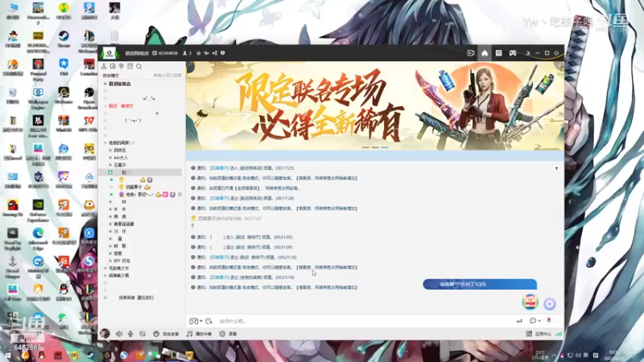Search the channel with the magnifier icon
The image size is (644, 362).
[138, 66]
